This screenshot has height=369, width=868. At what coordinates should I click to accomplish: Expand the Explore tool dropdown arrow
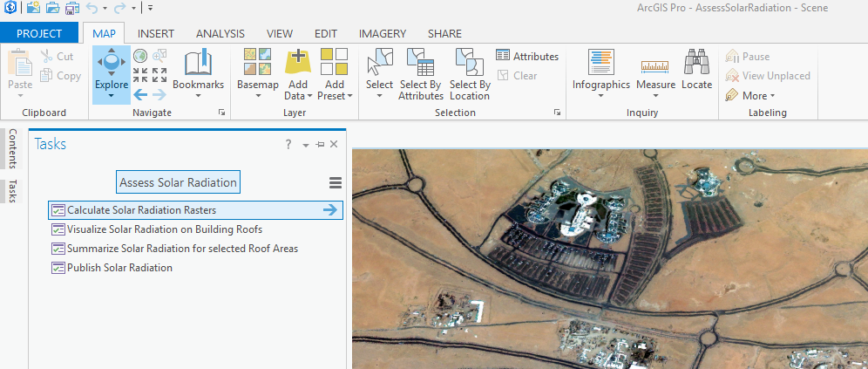coord(112,97)
